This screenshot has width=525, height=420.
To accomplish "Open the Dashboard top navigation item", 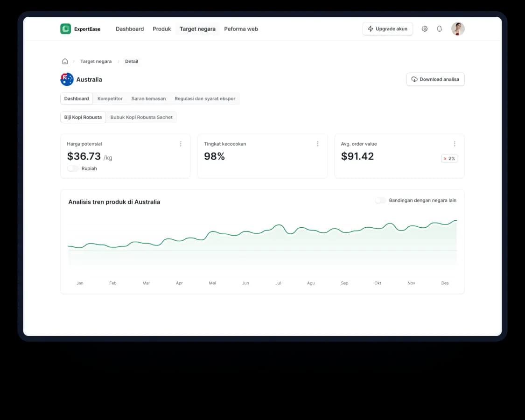I will 130,29.
